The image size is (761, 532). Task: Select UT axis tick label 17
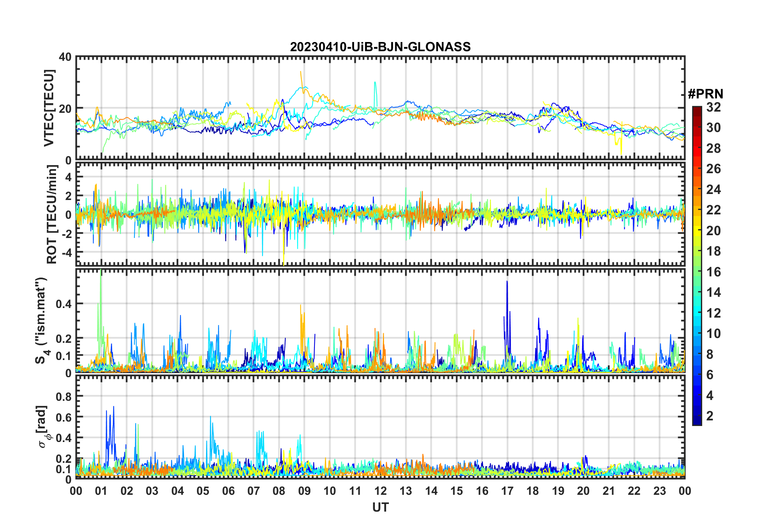click(507, 491)
